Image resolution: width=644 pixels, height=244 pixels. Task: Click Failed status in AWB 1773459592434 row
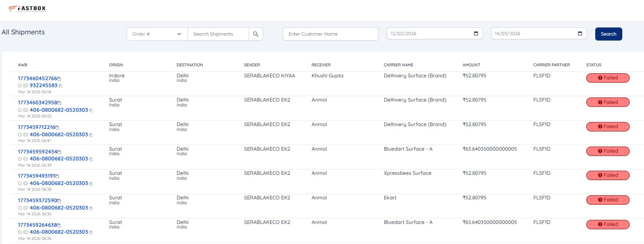(x=608, y=151)
